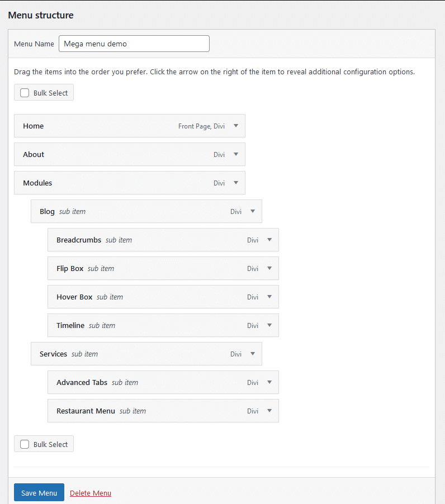Open the Hover Box item configuration arrow

pos(270,297)
